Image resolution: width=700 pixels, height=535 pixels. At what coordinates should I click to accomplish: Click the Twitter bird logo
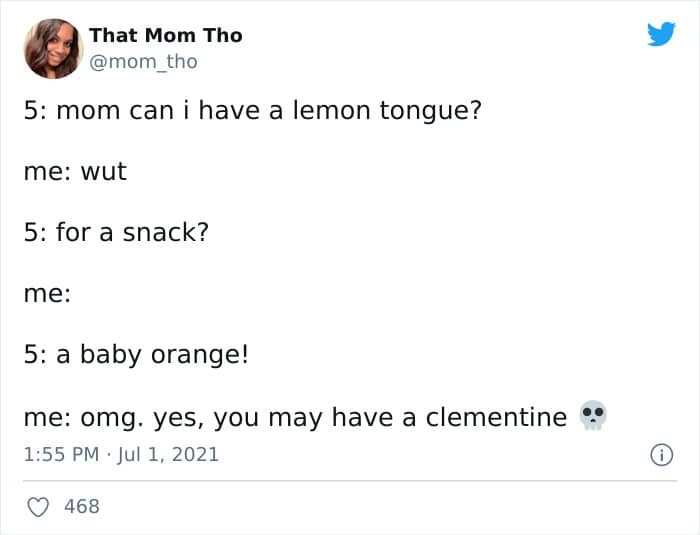(661, 34)
